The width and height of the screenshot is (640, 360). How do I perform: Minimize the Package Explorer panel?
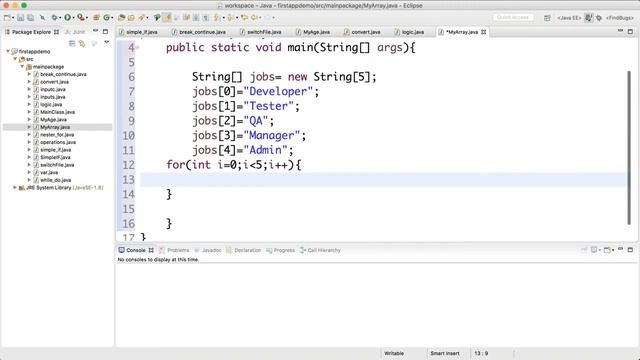click(x=96, y=31)
